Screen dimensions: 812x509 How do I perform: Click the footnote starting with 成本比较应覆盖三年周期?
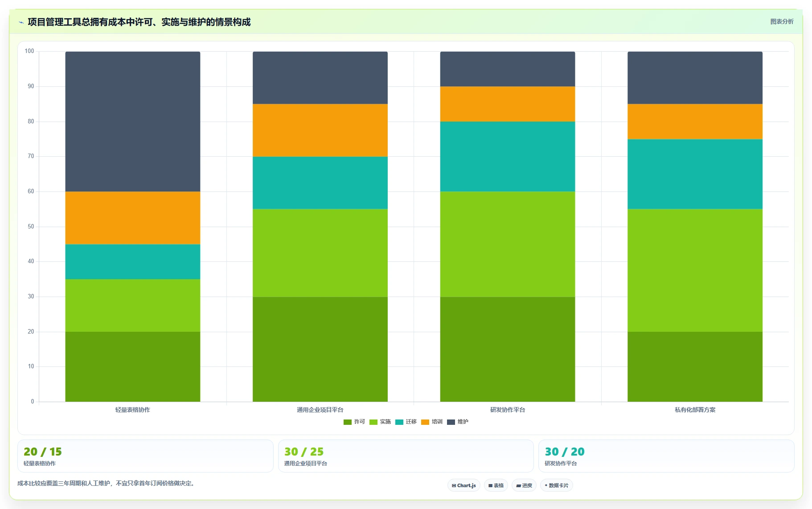coord(107,483)
